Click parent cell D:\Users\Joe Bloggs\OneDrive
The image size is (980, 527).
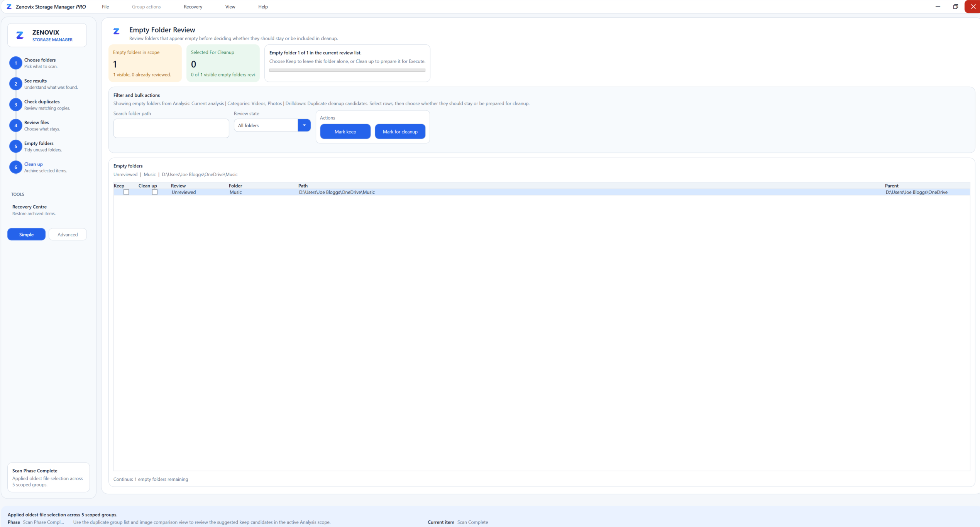pos(917,192)
